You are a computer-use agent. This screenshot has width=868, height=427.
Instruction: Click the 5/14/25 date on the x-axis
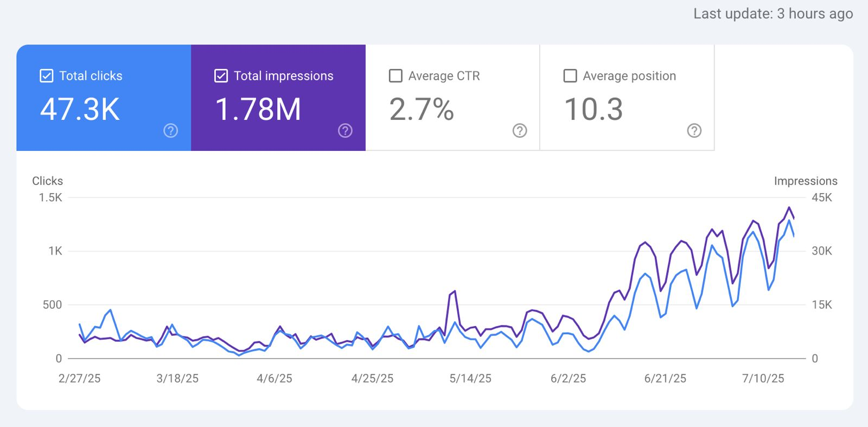470,379
